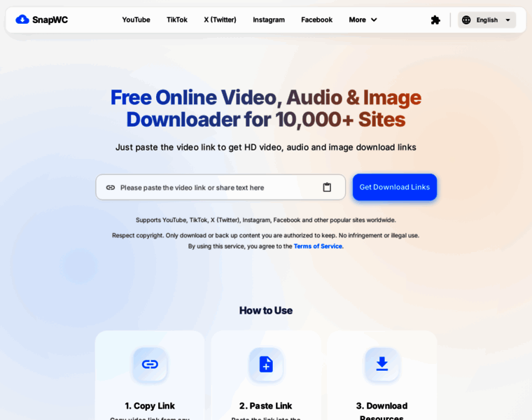Click the '3. Download Resources' heading
Image resolution: width=532 pixels, height=420 pixels.
(381, 411)
